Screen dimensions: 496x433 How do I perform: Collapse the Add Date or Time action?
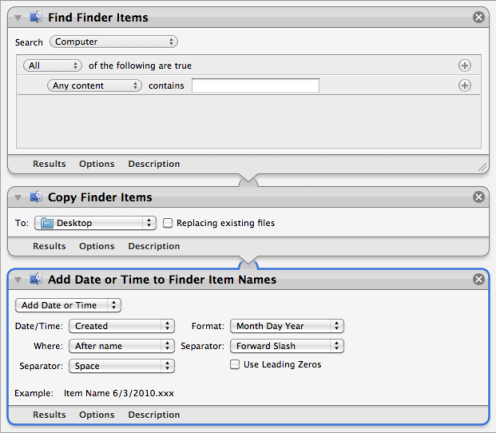pos(18,280)
